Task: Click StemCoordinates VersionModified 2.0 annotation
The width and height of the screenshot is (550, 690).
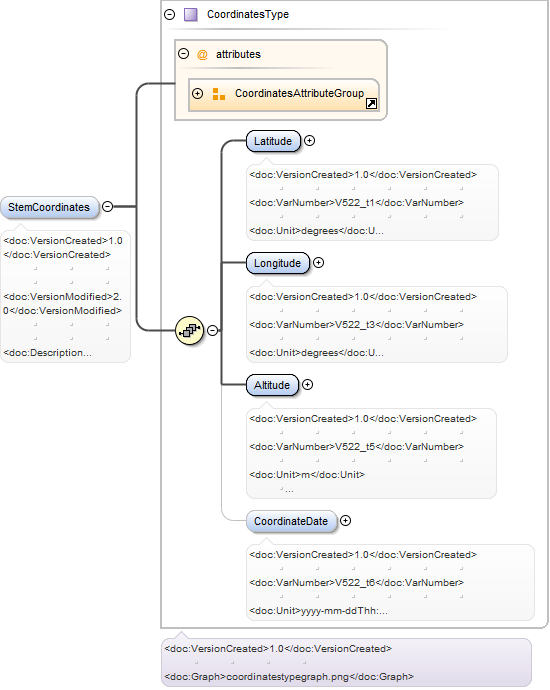Action: 62,304
